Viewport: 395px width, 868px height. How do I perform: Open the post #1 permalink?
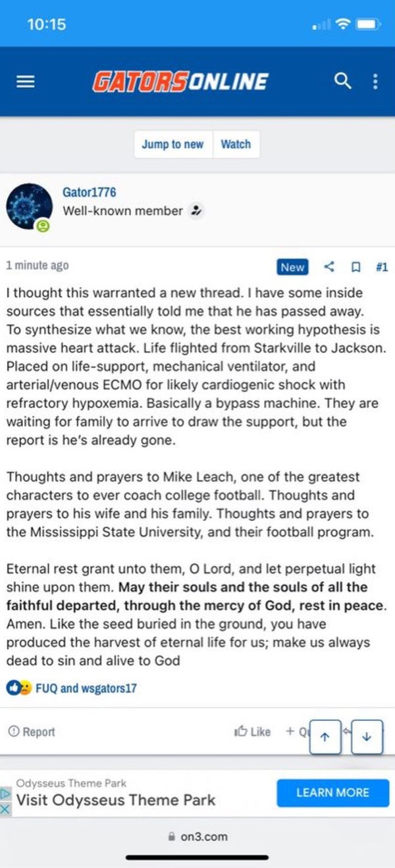(381, 267)
